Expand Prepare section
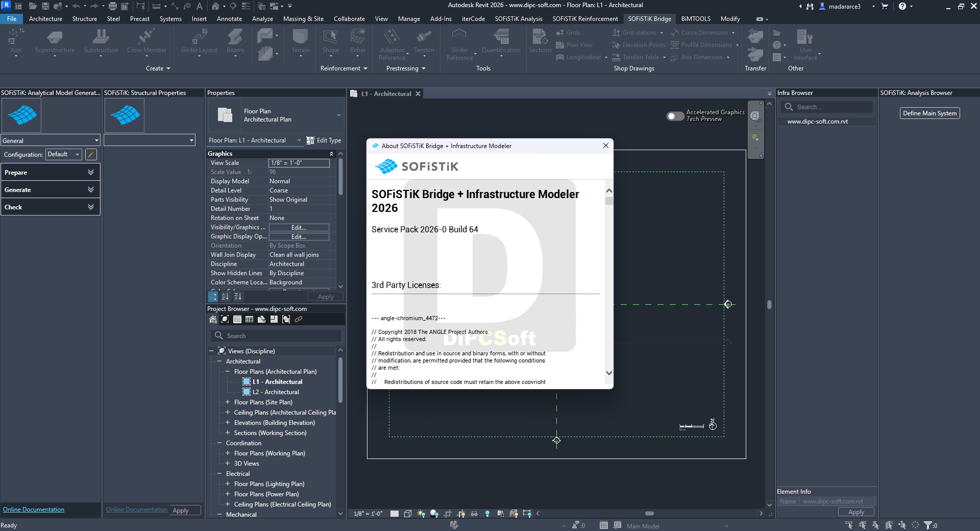This screenshot has width=980, height=531. click(x=50, y=172)
